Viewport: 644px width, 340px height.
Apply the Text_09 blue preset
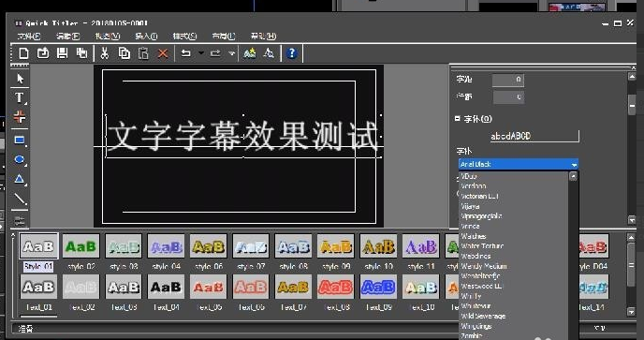(378, 287)
